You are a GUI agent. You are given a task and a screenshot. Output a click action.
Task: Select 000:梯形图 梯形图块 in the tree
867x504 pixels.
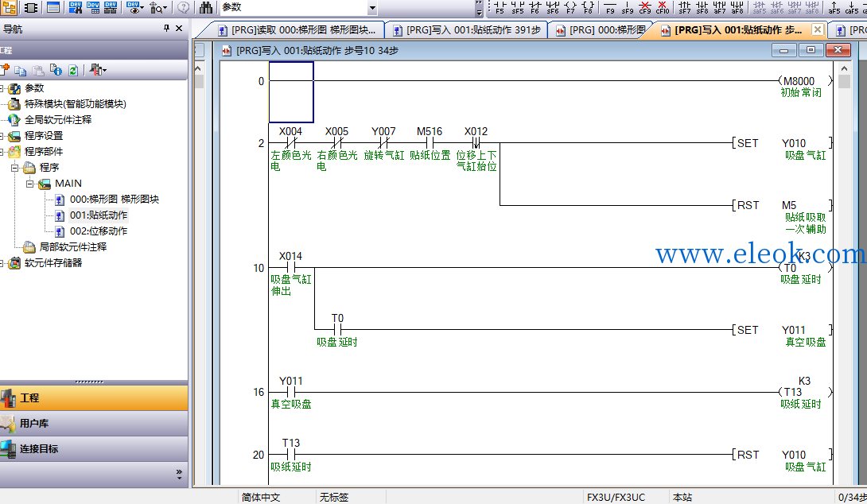tap(114, 199)
